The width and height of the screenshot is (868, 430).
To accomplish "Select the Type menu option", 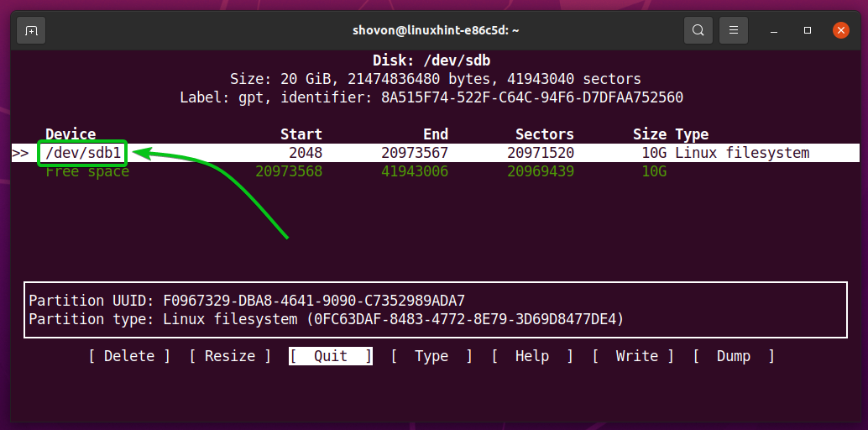I will [x=431, y=356].
